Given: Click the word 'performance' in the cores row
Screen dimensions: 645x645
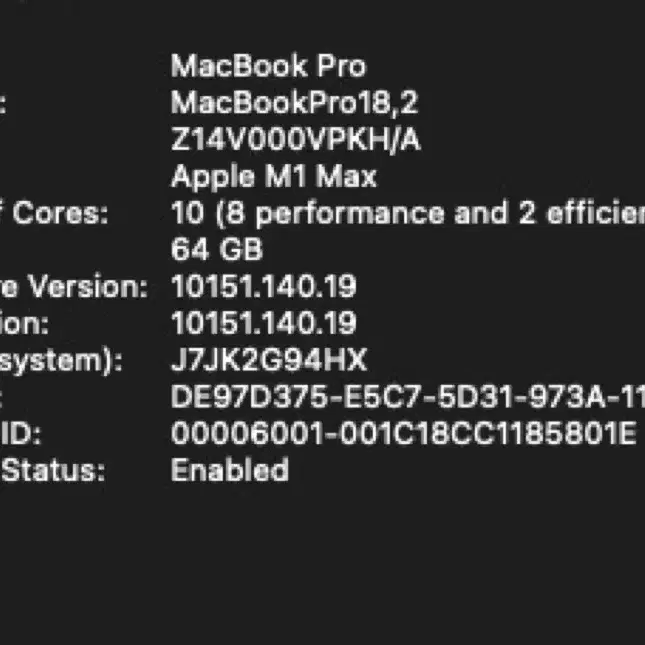Looking at the screenshot, I should (x=350, y=215).
